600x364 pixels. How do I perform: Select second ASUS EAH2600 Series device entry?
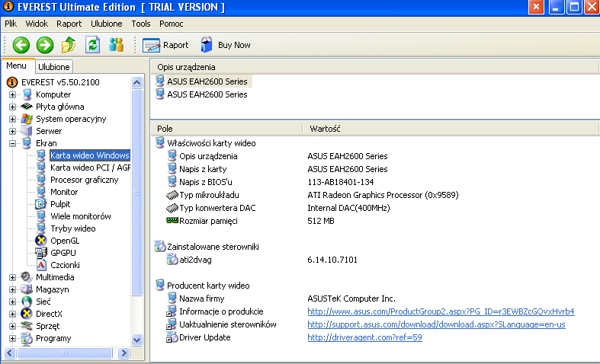point(207,94)
